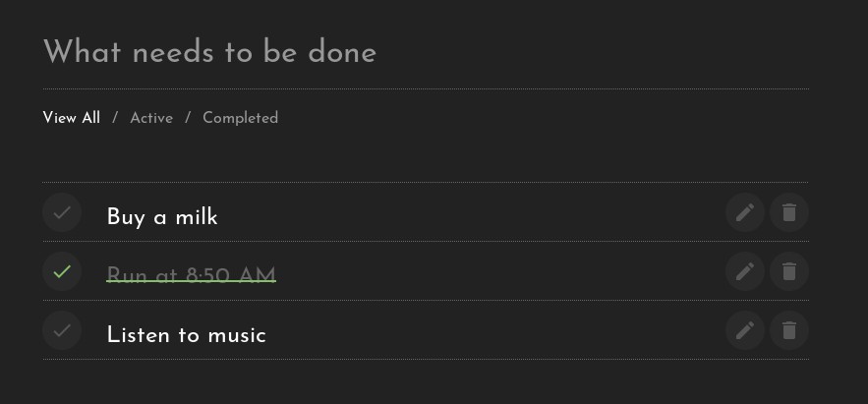Uncheck the green 'Run at 8:50 AM' checkmark
The width and height of the screenshot is (868, 404).
click(62, 271)
